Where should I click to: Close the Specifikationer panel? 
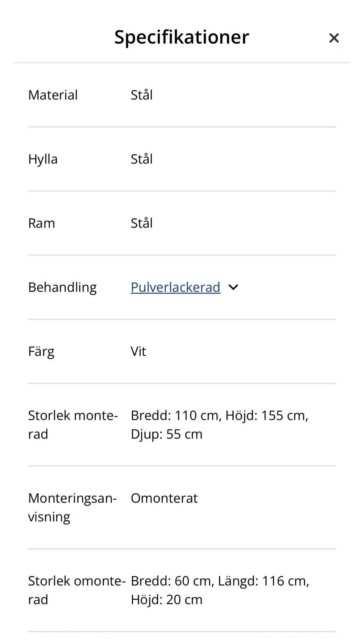point(334,38)
